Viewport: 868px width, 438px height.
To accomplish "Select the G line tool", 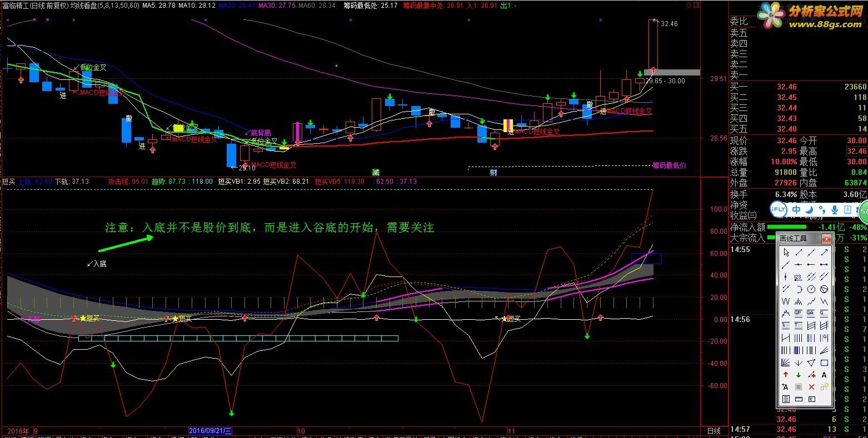I will tap(824, 313).
